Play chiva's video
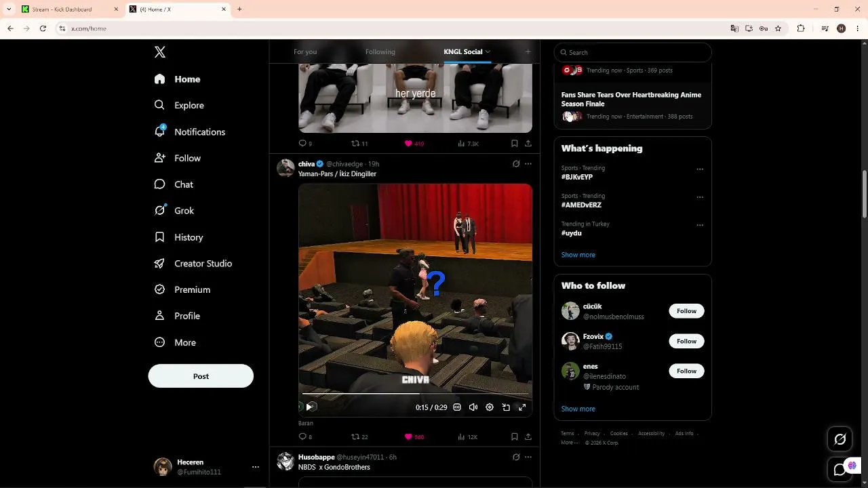This screenshot has width=868, height=488. [309, 407]
